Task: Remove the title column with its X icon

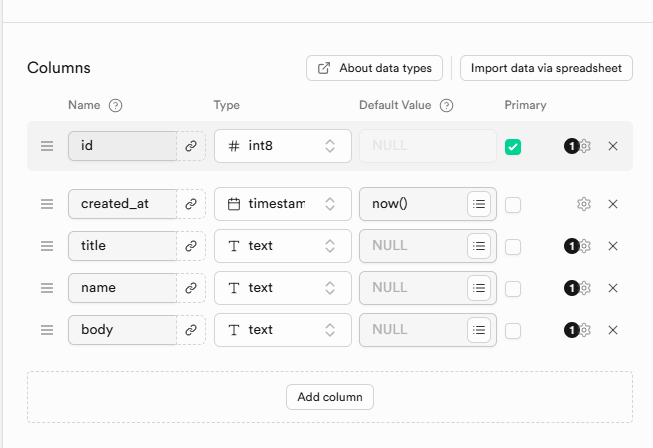Action: tap(613, 246)
